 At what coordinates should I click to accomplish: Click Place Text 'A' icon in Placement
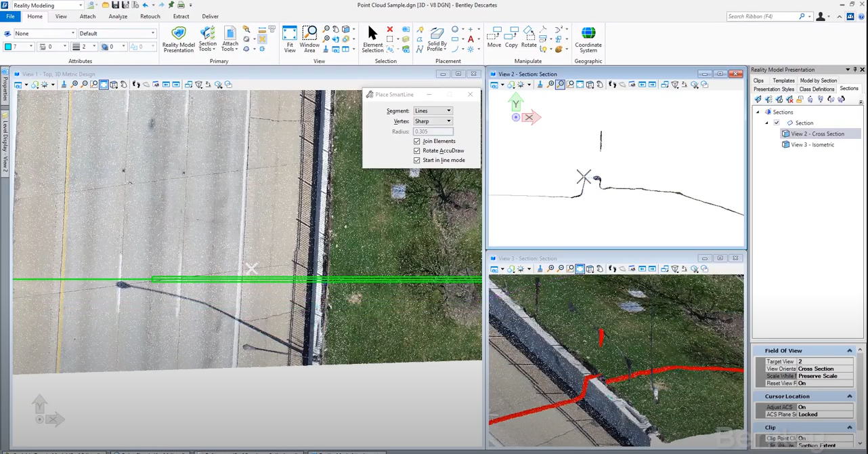coord(471,39)
